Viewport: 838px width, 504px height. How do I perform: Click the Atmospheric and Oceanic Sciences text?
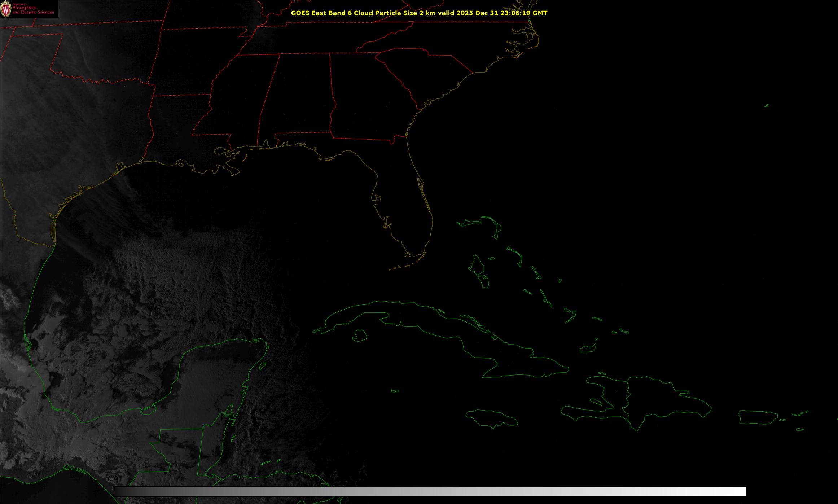click(x=33, y=10)
